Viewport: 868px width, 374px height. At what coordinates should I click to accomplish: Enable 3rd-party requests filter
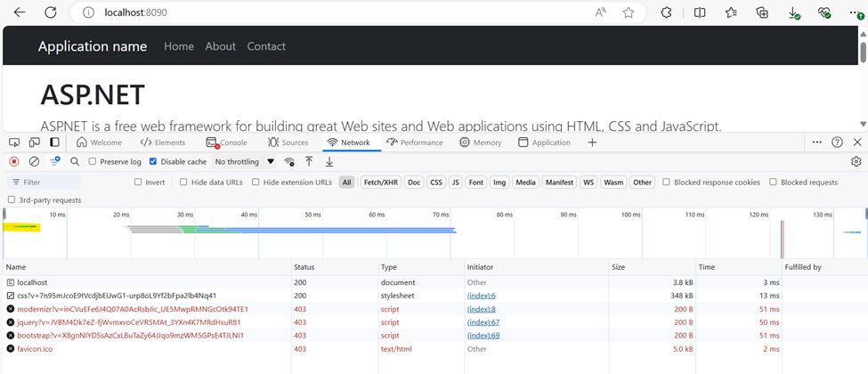(x=12, y=200)
